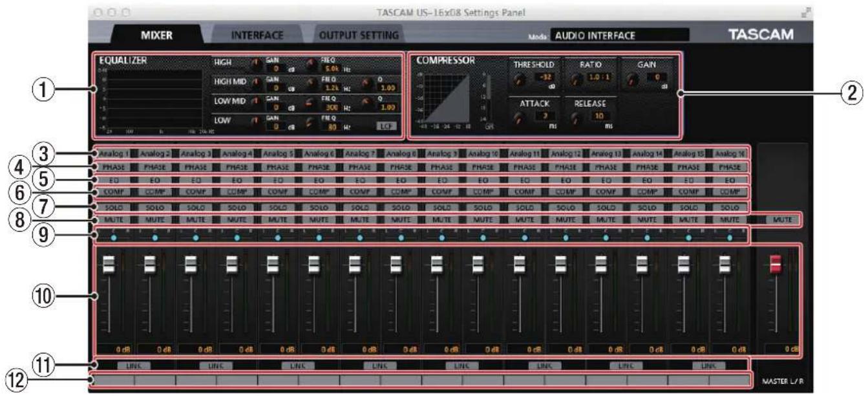Click the compressor GAIN knob
868x396 pixels.
tap(633, 80)
